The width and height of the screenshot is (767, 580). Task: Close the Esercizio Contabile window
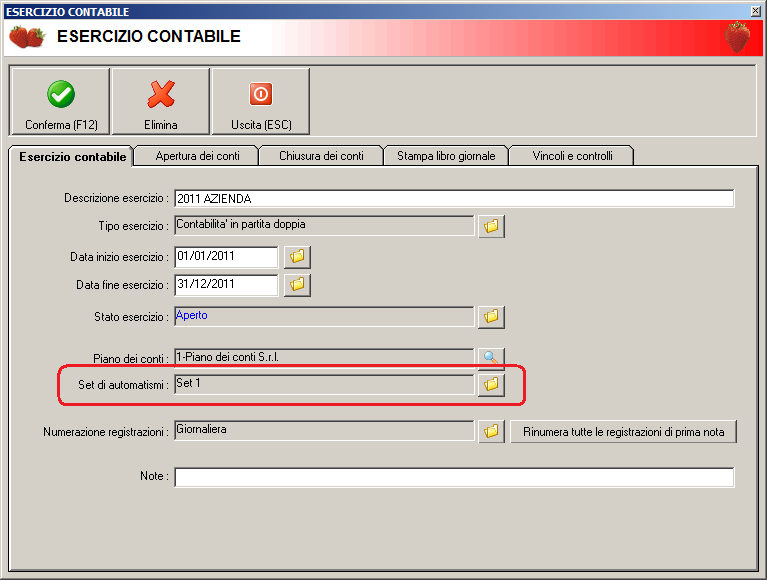point(755,11)
